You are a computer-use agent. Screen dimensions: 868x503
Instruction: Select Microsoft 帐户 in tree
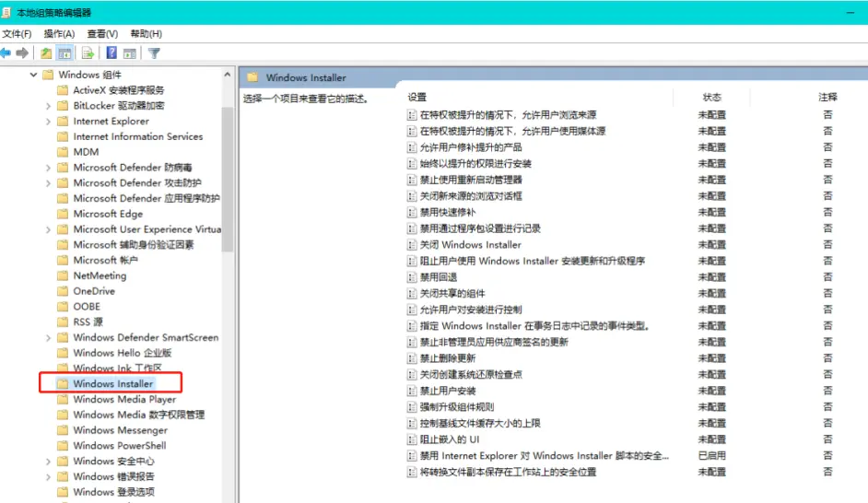(106, 260)
